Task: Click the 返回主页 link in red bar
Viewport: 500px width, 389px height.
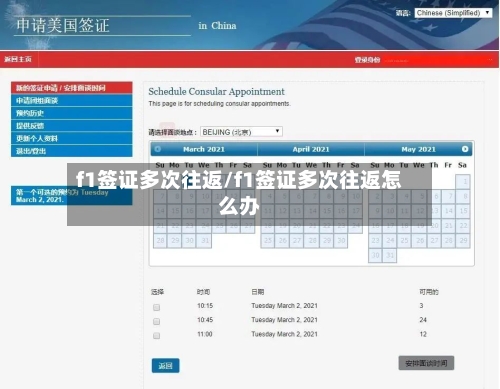Action: coord(18,59)
